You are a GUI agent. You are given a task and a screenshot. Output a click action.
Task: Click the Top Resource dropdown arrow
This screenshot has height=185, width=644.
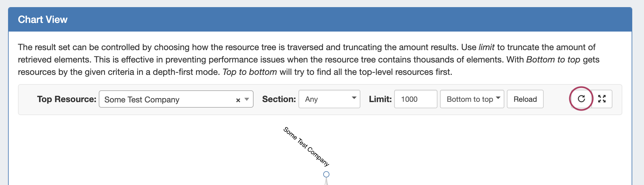(x=247, y=99)
